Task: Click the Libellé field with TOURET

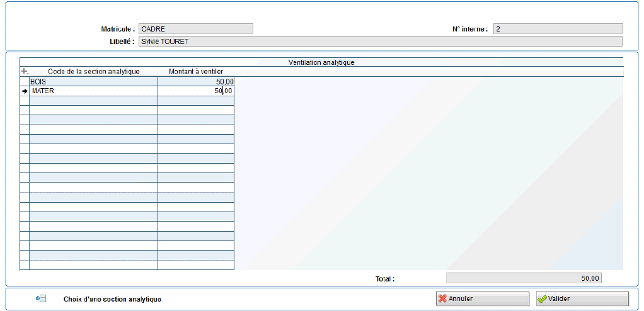Action: point(381,42)
